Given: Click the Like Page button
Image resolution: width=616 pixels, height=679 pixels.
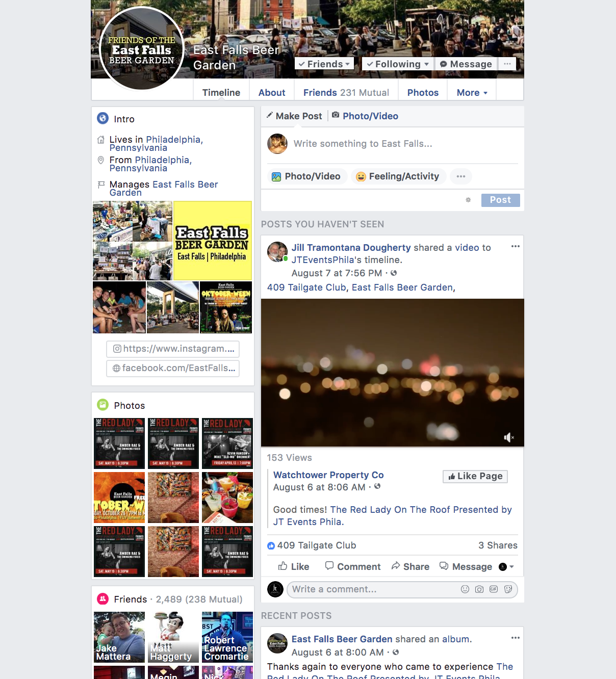Looking at the screenshot, I should (x=475, y=476).
